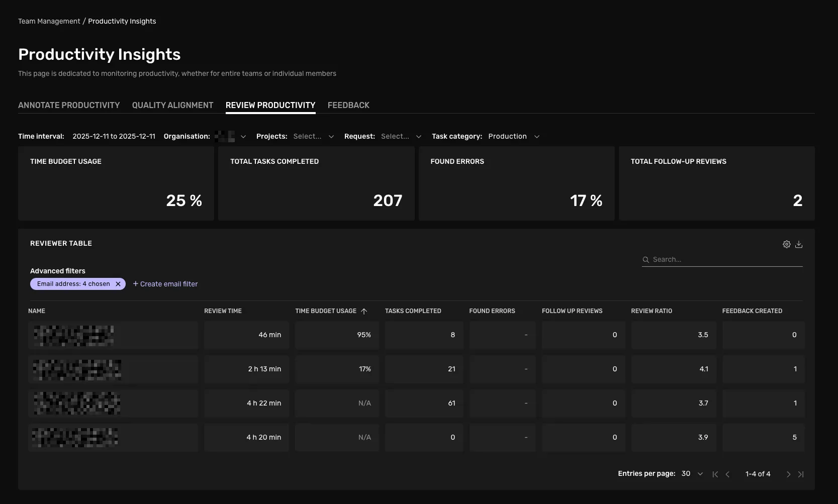Open the Request select dropdown
Screen dimensions: 838x504
[401, 136]
